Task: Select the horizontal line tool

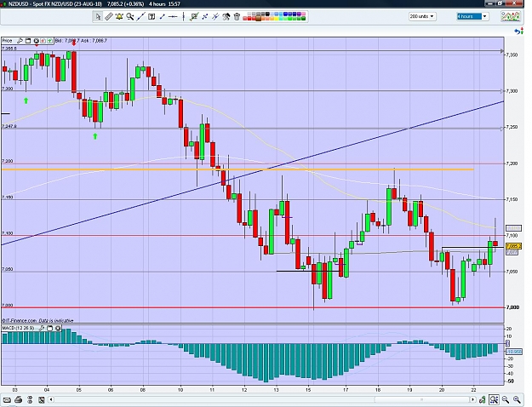Action: pos(173,16)
